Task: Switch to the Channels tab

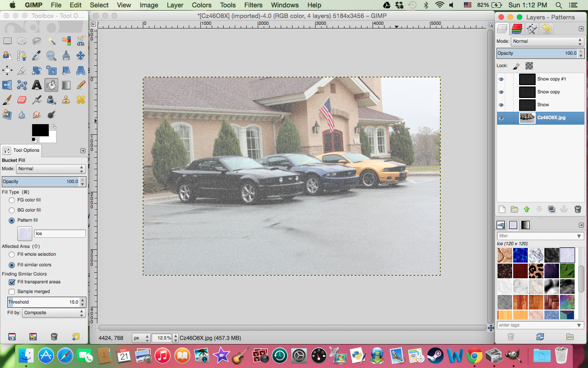Action: [517, 29]
